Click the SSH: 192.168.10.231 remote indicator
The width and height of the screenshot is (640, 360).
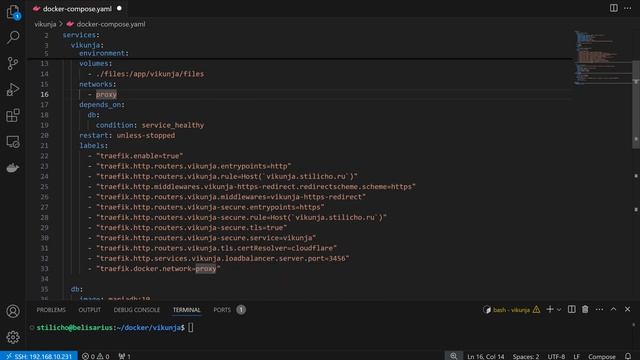pyautogui.click(x=39, y=356)
